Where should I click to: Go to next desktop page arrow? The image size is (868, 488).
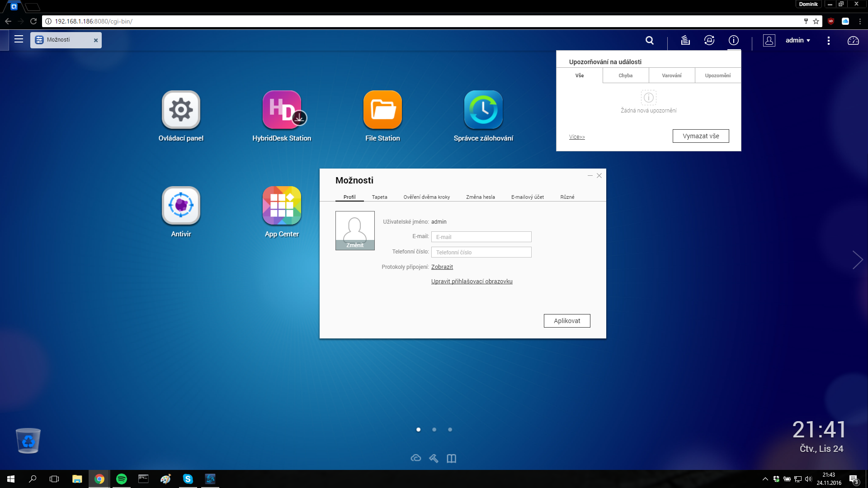pyautogui.click(x=857, y=260)
